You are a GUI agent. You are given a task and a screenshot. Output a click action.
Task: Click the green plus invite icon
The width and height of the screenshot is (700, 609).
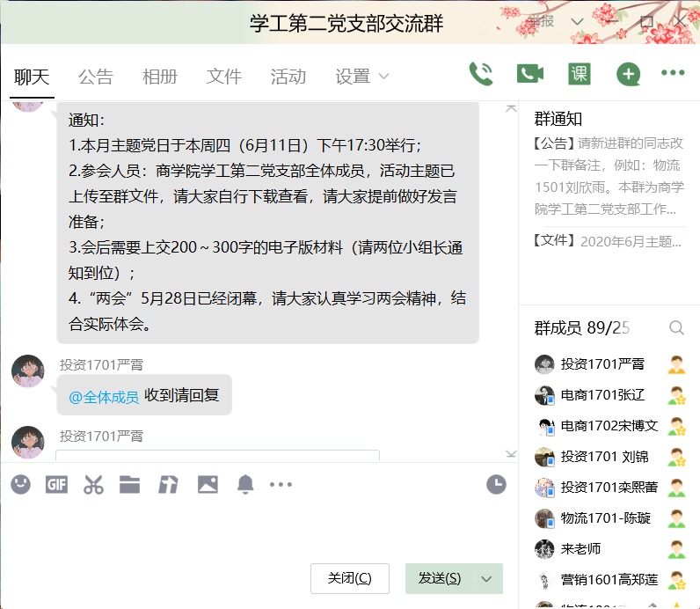[628, 74]
